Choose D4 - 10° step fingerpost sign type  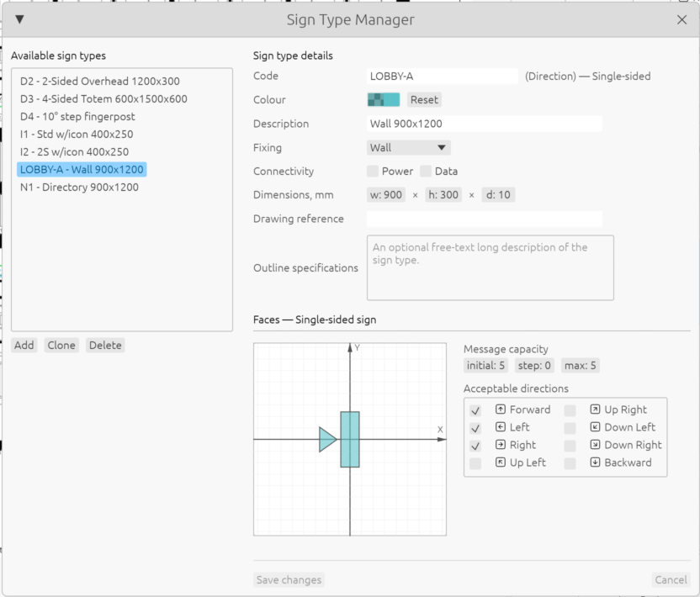click(77, 116)
